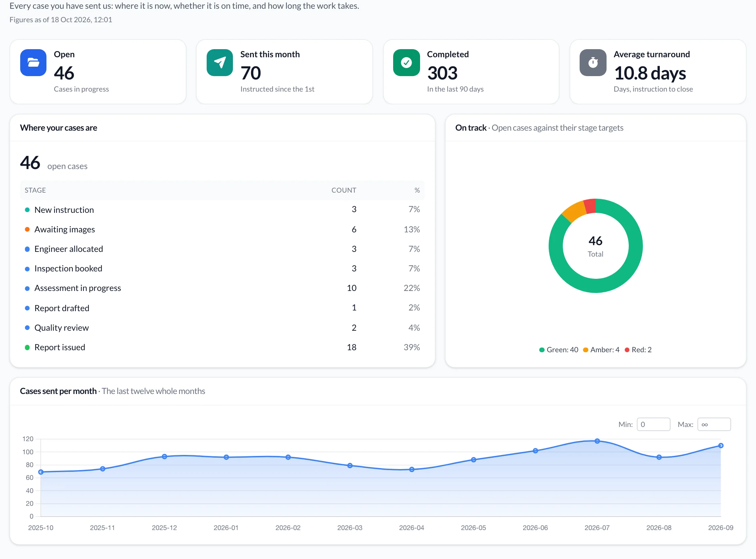Click the Cases sent per month heading
The width and height of the screenshot is (756, 559).
58,391
